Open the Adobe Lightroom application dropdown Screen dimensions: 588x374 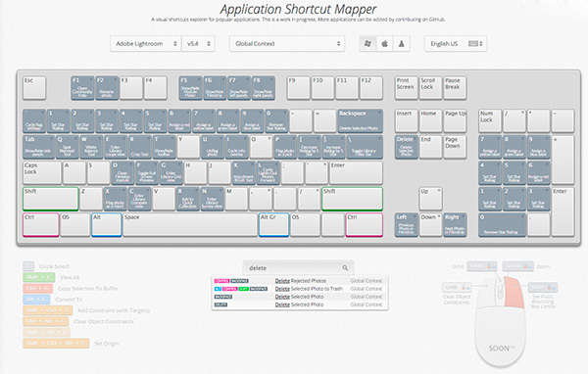point(146,44)
